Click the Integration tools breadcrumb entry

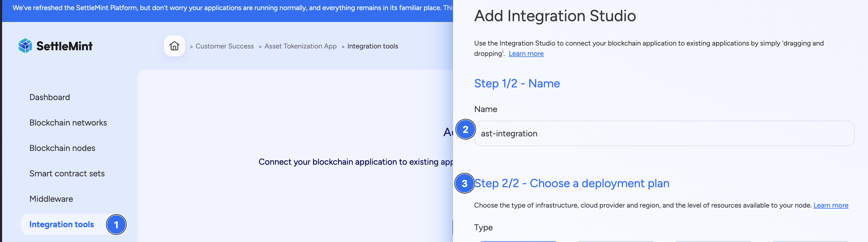373,46
